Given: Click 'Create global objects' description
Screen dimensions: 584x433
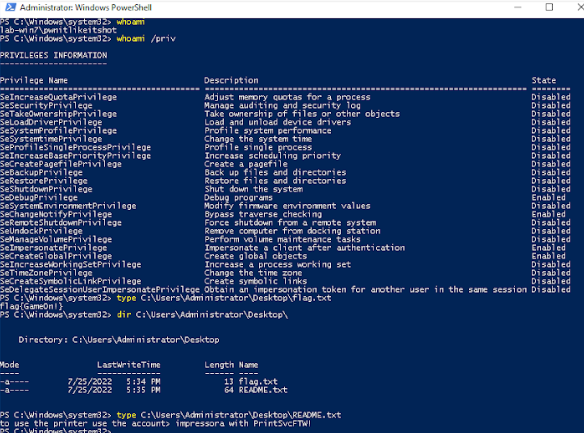Looking at the screenshot, I should 256,257.
